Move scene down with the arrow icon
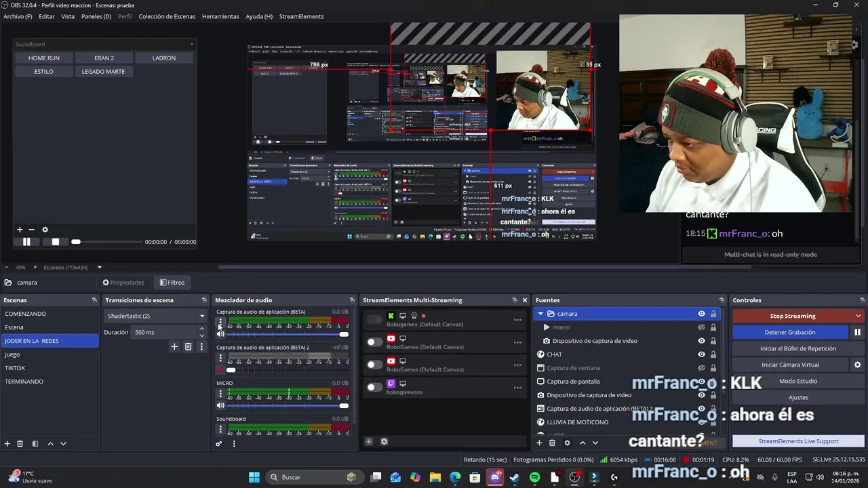Viewport: 868px width, 488px height. [63, 443]
